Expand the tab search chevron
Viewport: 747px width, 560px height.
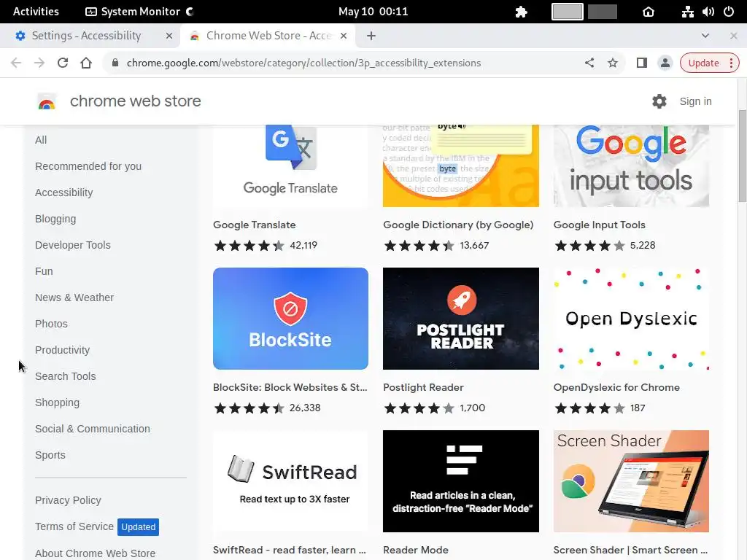point(705,36)
